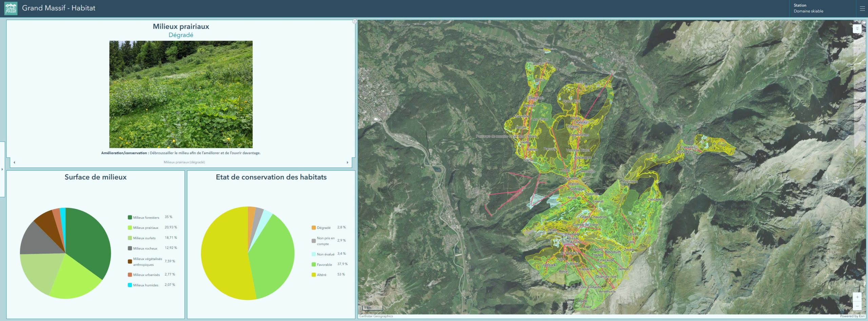Click the 35 % forestiers value
This screenshot has height=321, width=868.
169,217
